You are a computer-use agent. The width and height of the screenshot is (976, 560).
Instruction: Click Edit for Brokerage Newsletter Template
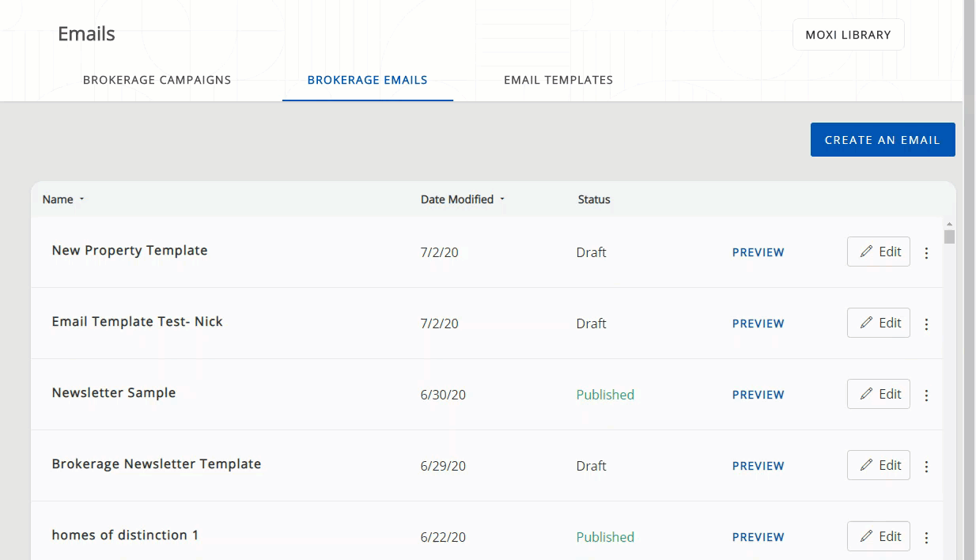879,465
